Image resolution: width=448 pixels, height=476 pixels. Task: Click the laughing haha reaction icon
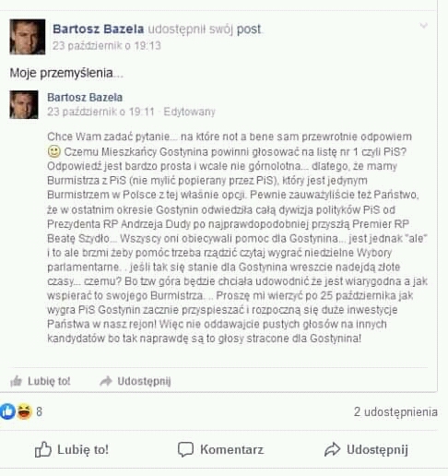tap(24, 411)
